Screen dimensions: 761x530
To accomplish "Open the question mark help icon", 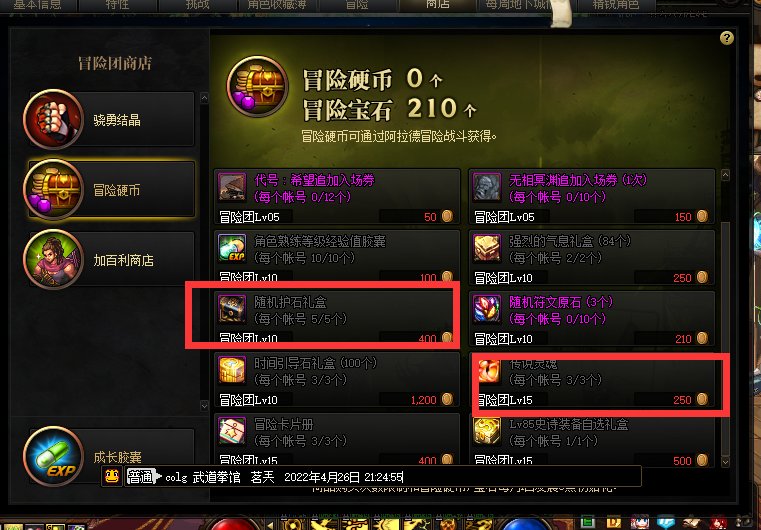I will [727, 38].
